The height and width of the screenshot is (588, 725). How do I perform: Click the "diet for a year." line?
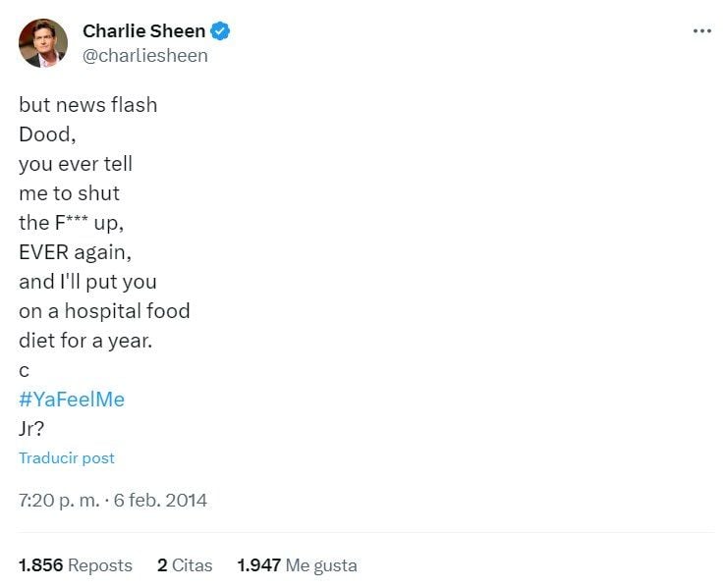coord(85,341)
